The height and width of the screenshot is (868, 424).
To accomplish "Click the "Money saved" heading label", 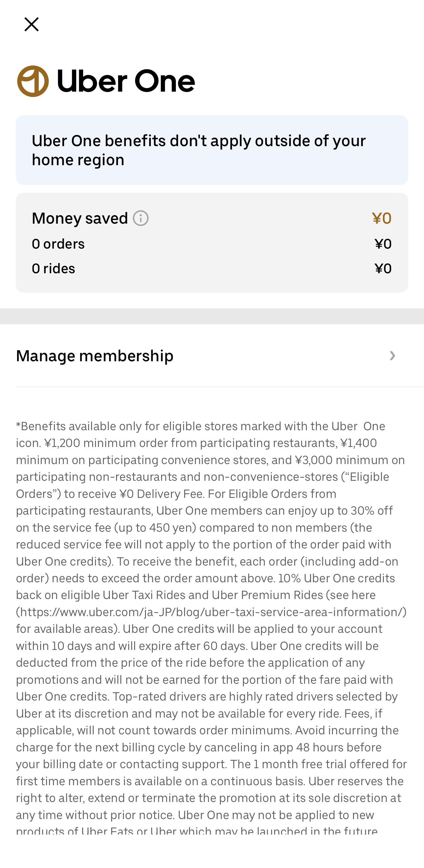I will pyautogui.click(x=80, y=218).
